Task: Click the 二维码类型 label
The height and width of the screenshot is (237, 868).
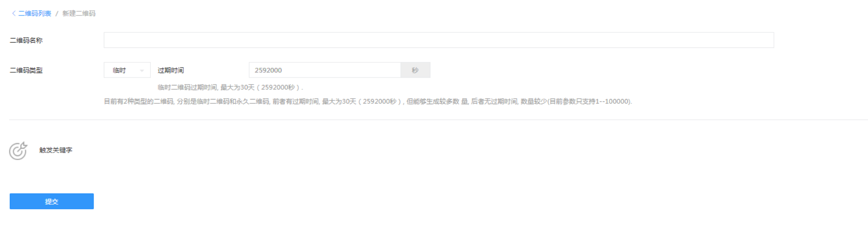Action: coord(26,70)
